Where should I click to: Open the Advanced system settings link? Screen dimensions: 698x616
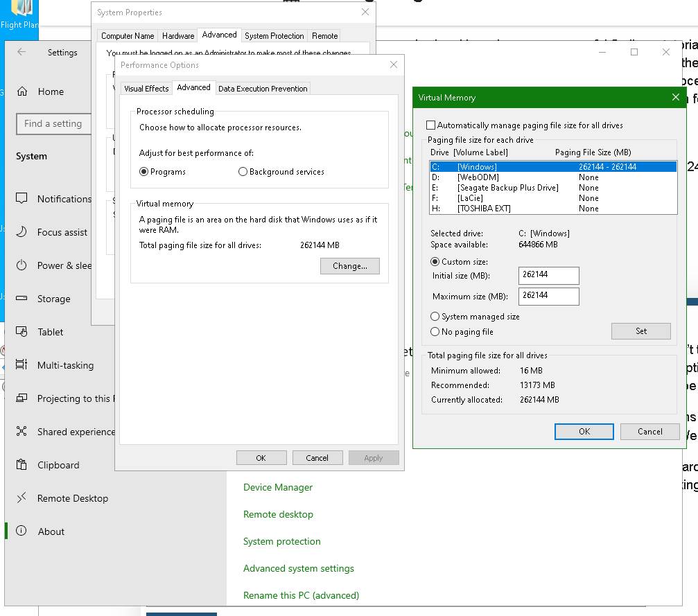pyautogui.click(x=298, y=568)
